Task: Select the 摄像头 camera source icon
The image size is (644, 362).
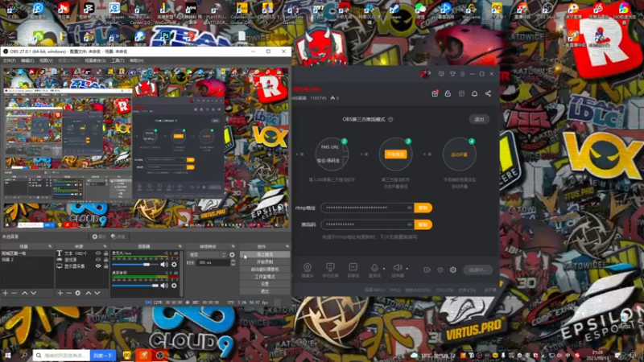Action: (x=308, y=267)
